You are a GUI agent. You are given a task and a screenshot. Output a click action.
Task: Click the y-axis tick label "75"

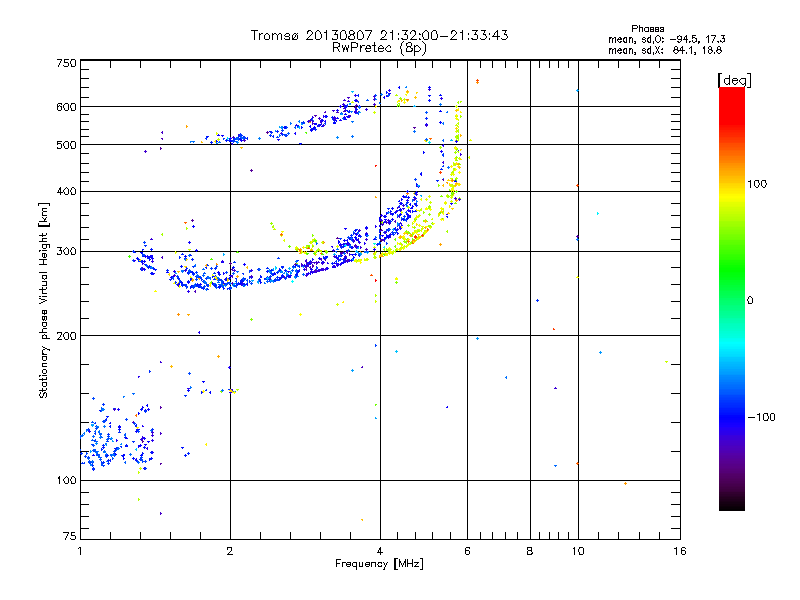tap(70, 536)
